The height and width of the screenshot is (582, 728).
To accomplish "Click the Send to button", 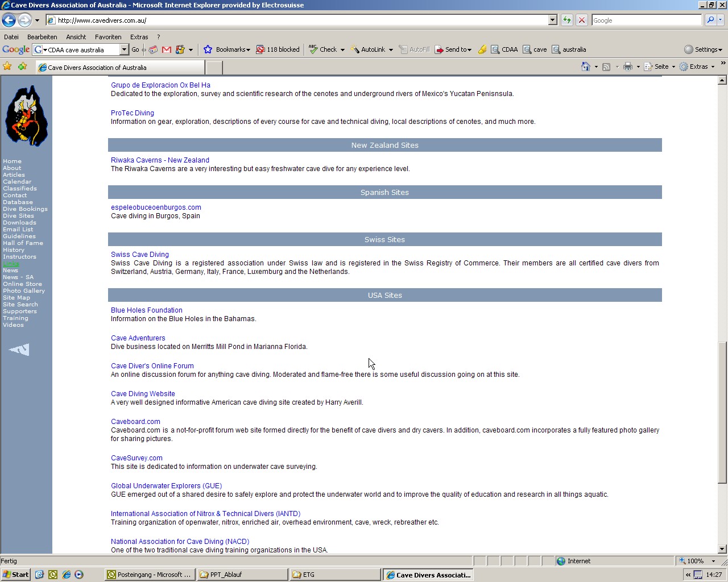I will coord(453,49).
